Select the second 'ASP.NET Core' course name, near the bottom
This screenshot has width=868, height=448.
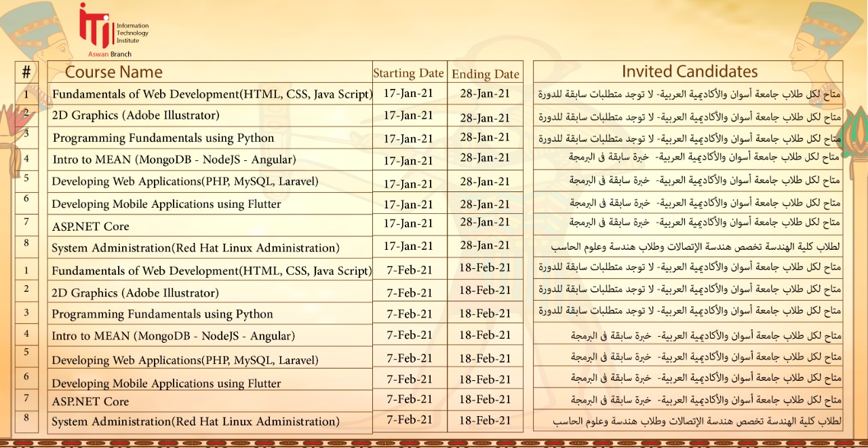(x=90, y=402)
